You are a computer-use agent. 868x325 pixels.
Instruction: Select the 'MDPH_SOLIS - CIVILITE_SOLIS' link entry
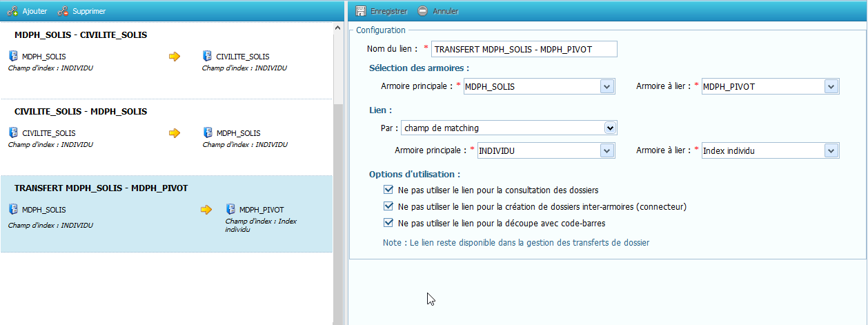click(x=81, y=35)
